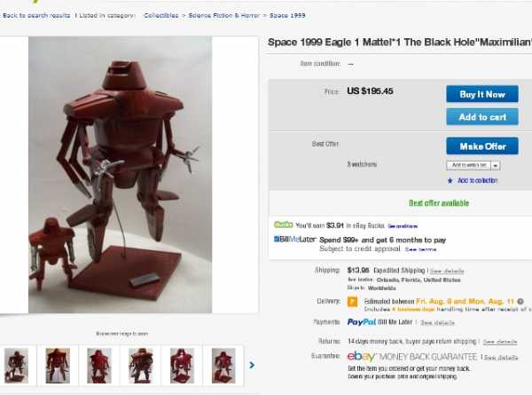The width and height of the screenshot is (532, 395).
Task: Select the fourth robot thumbnail
Action: point(140,366)
